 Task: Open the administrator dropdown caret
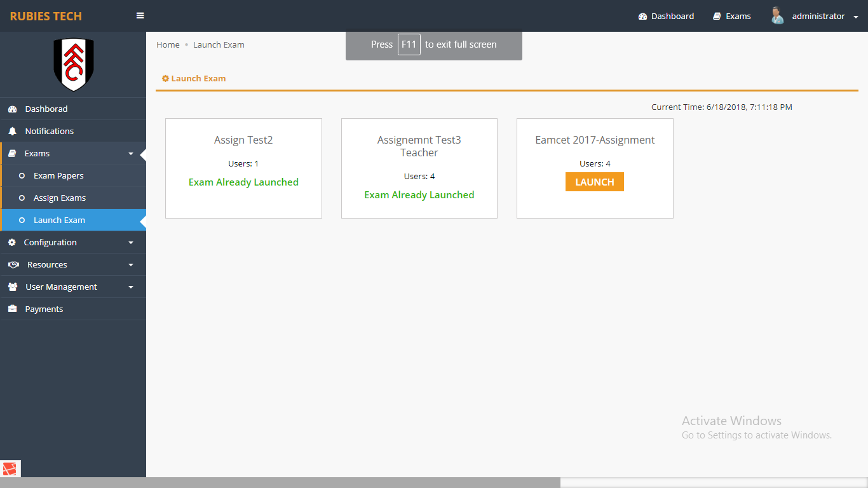pyautogui.click(x=856, y=17)
